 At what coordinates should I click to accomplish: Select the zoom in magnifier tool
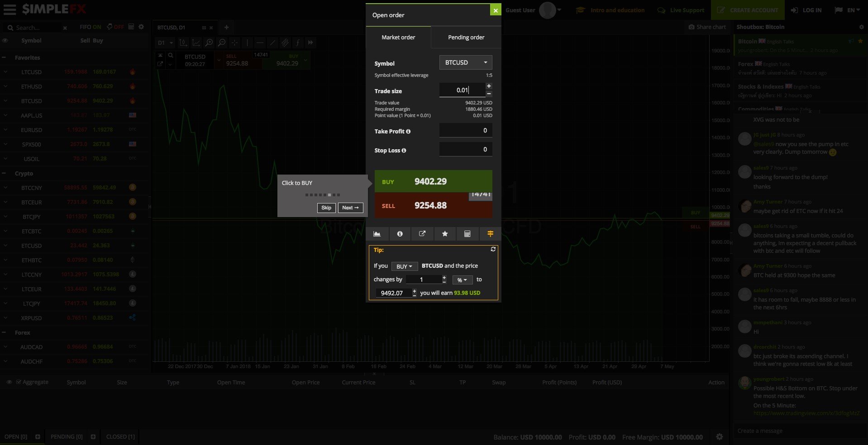209,43
